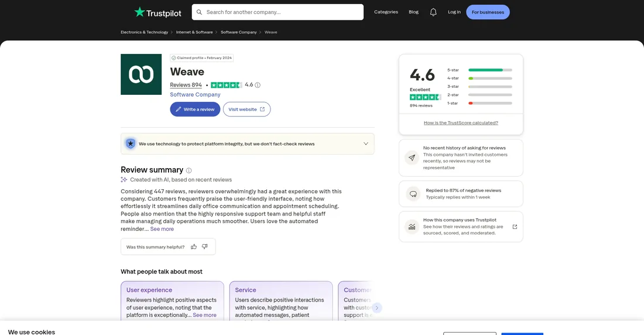Click Log in

point(454,12)
